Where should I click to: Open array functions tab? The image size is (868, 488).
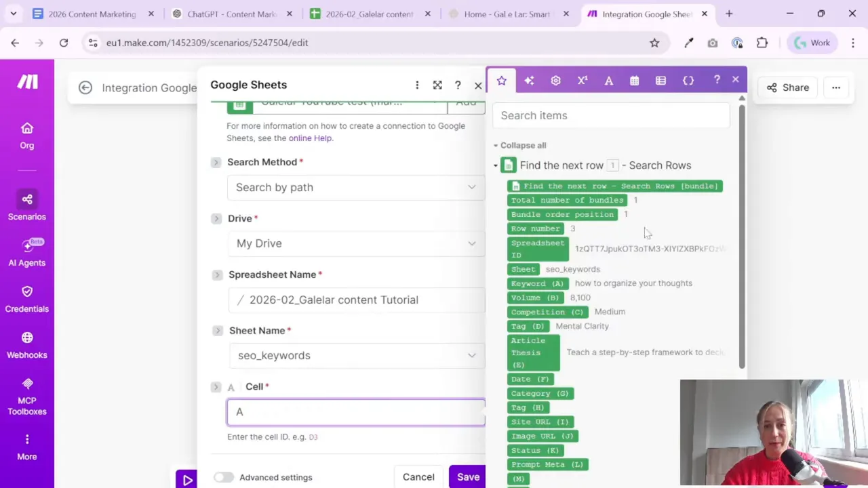click(660, 81)
